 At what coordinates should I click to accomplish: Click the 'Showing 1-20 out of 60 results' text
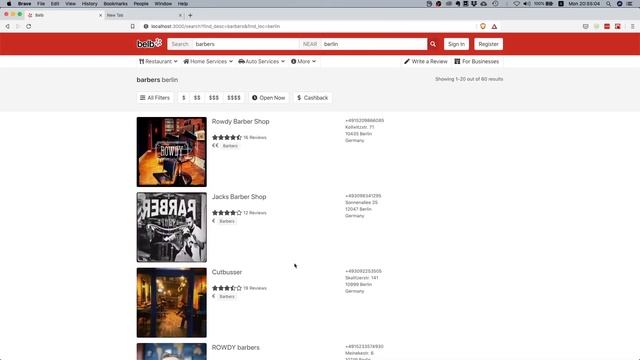(469, 79)
